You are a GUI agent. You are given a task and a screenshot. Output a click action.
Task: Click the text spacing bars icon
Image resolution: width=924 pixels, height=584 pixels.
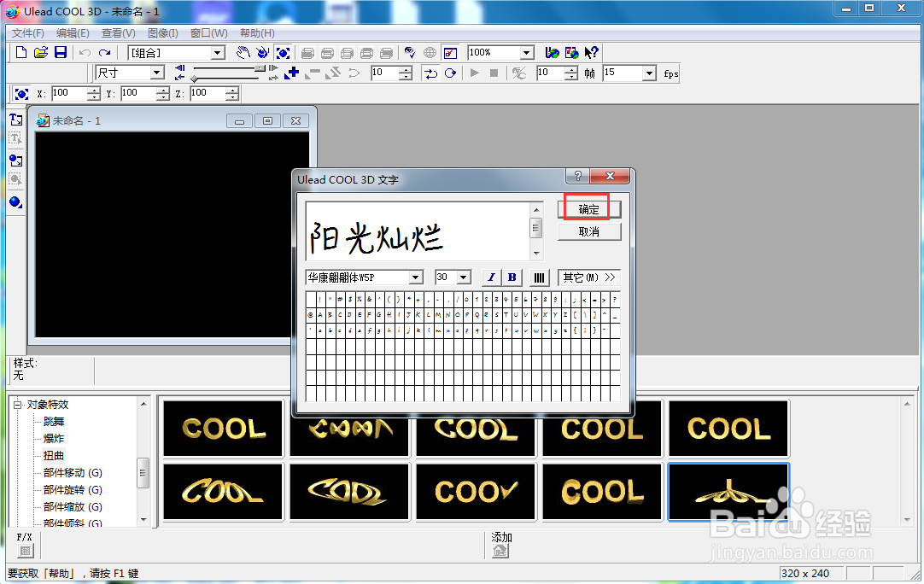(539, 277)
